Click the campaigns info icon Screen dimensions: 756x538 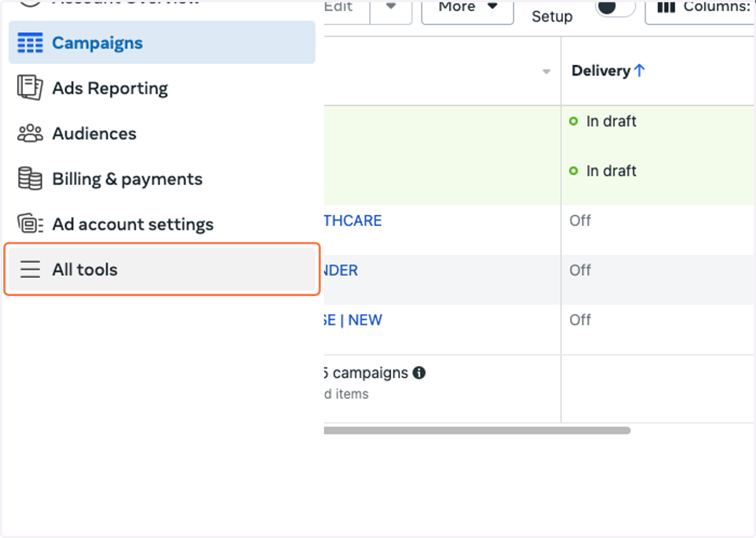point(419,373)
